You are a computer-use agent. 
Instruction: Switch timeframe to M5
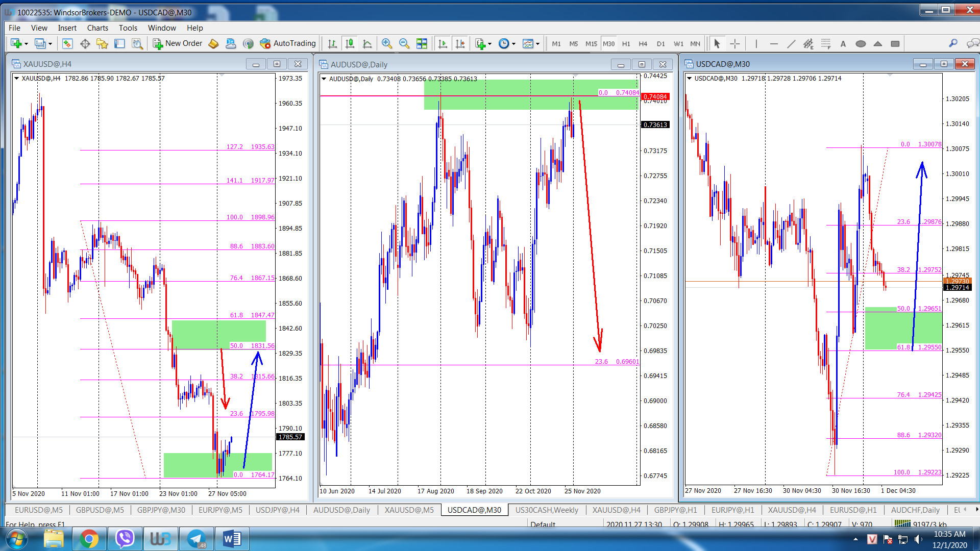click(574, 44)
